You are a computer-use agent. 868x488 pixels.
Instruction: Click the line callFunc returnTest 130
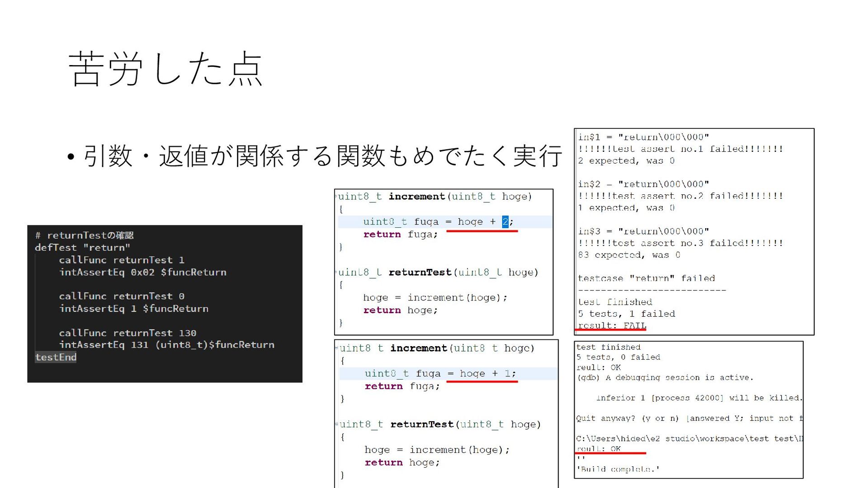[127, 333]
